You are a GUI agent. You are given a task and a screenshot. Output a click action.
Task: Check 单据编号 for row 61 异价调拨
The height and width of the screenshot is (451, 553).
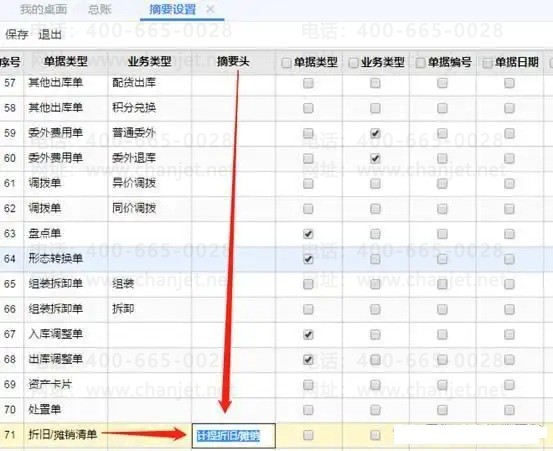click(x=442, y=183)
